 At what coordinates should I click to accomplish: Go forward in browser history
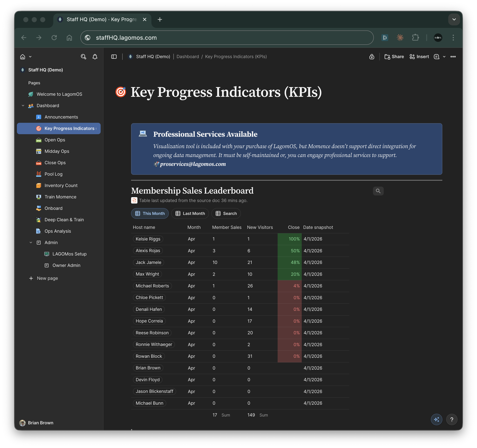[x=39, y=38]
